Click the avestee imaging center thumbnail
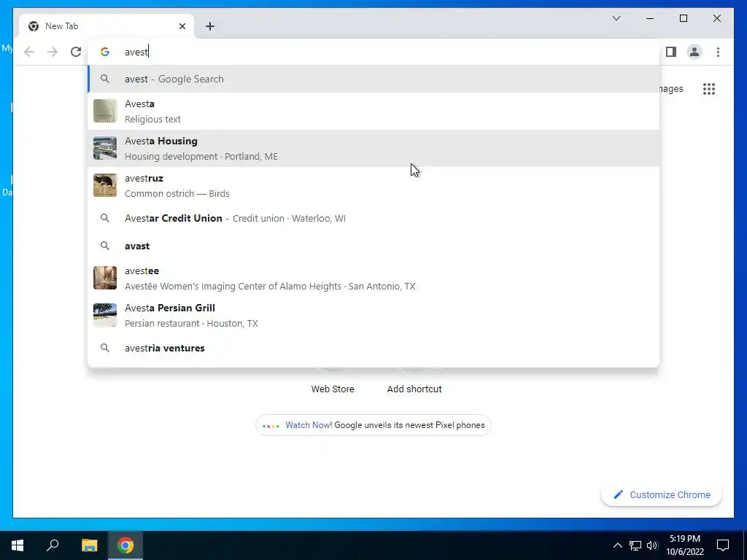747x560 pixels. 105,278
